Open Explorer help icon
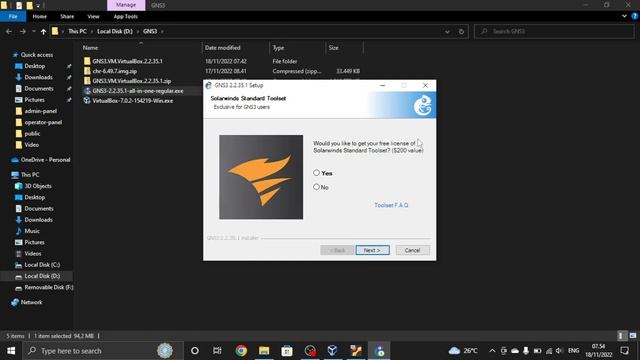This screenshot has width=640, height=360. point(635,16)
